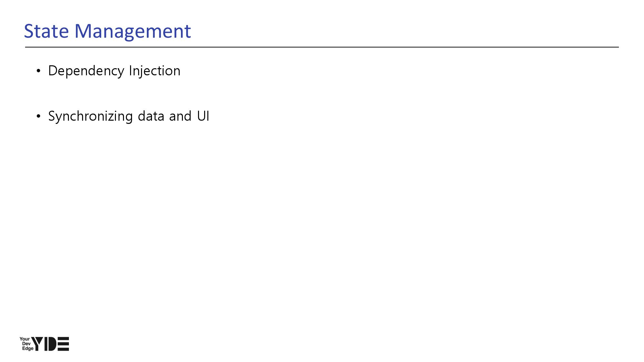Screen dimensions: 644x362
Task: Click "Your" in the logo tagline
Action: pos(24,339)
